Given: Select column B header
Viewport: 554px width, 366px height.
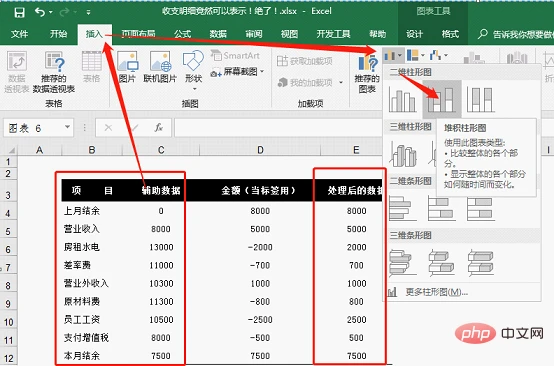Looking at the screenshot, I should click(x=92, y=150).
